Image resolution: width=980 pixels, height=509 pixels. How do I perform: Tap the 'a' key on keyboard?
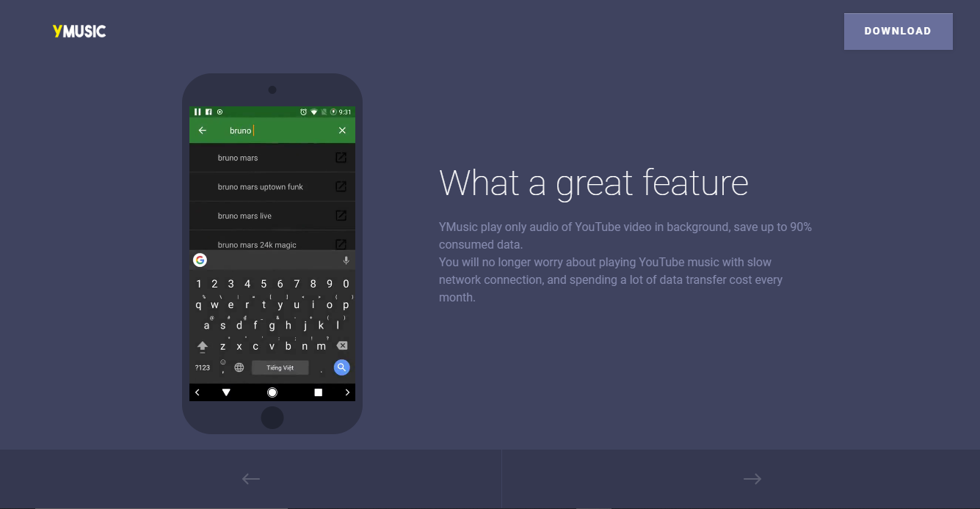click(x=206, y=325)
